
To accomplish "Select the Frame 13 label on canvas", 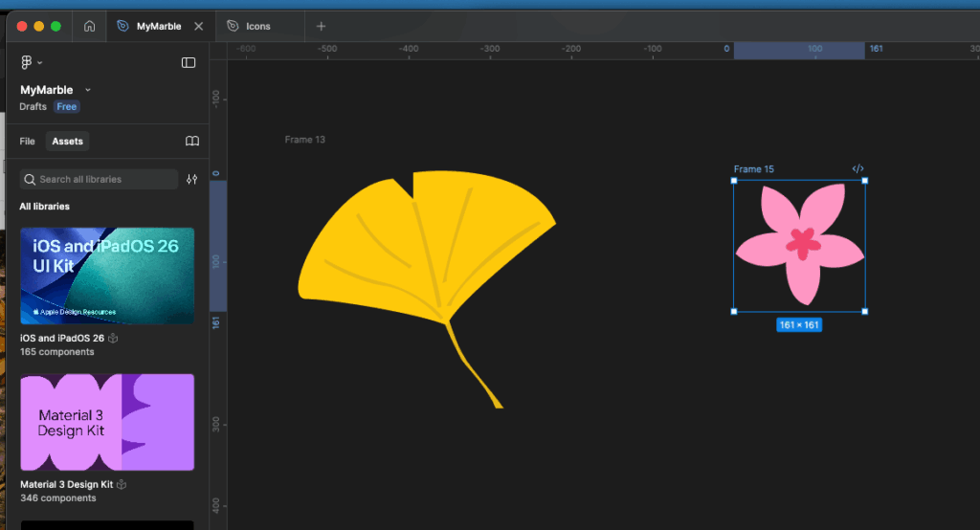I will pyautogui.click(x=304, y=140).
